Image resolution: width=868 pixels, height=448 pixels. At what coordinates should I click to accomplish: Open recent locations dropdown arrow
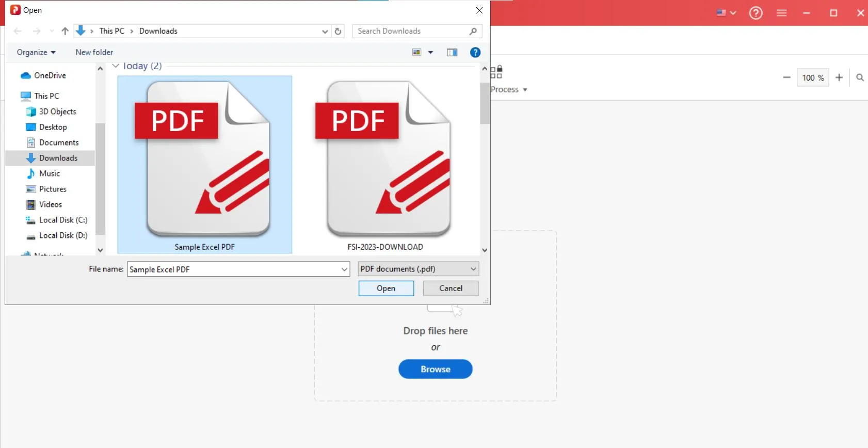52,31
